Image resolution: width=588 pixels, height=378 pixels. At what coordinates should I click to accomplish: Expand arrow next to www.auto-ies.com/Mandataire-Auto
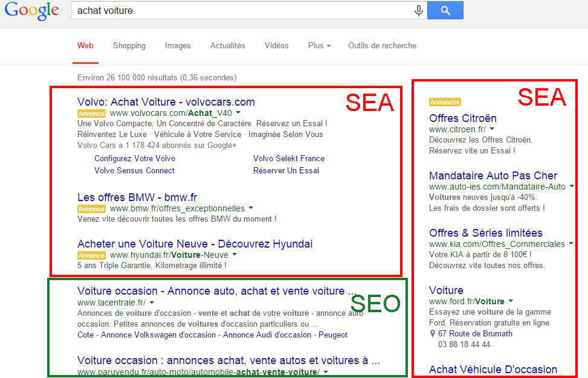572,186
